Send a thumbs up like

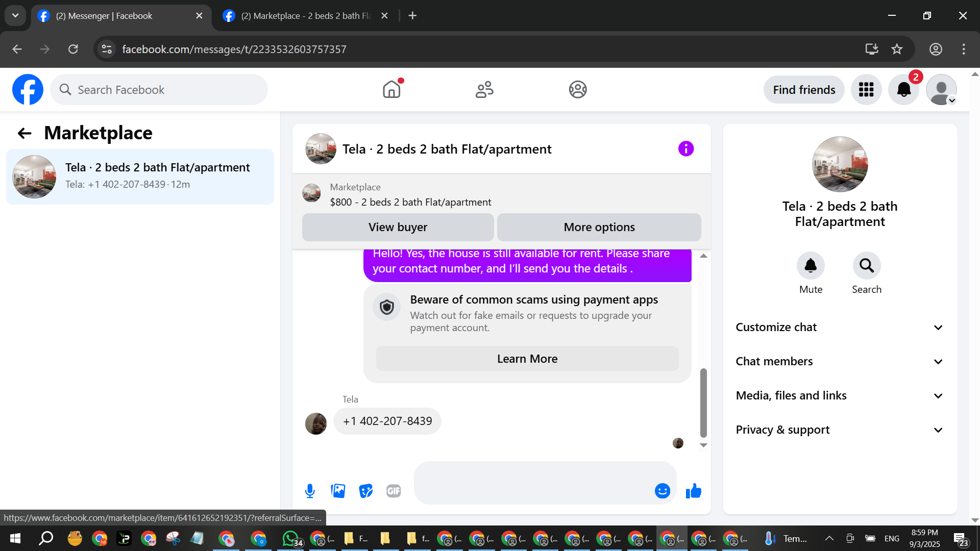(x=693, y=491)
